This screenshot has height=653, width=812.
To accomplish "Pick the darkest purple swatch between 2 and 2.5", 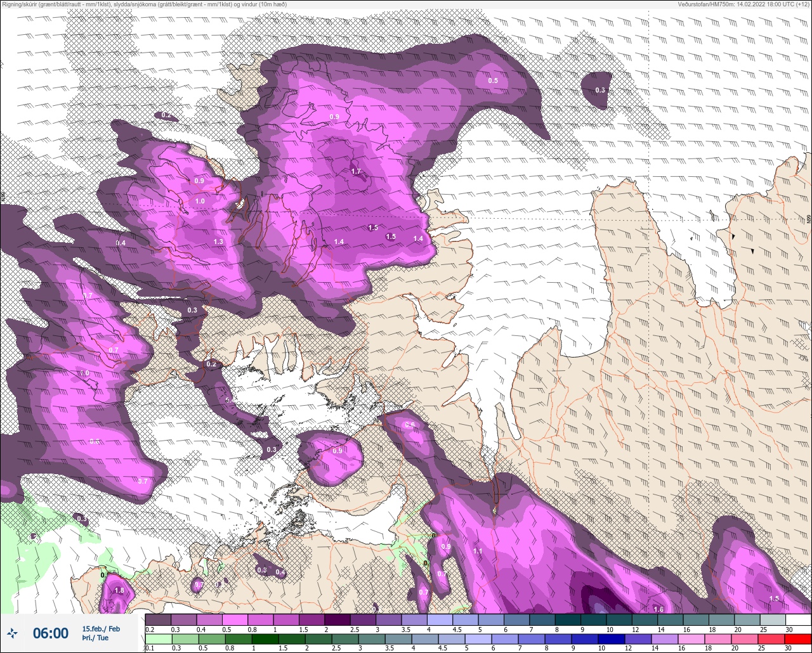I will [x=337, y=619].
